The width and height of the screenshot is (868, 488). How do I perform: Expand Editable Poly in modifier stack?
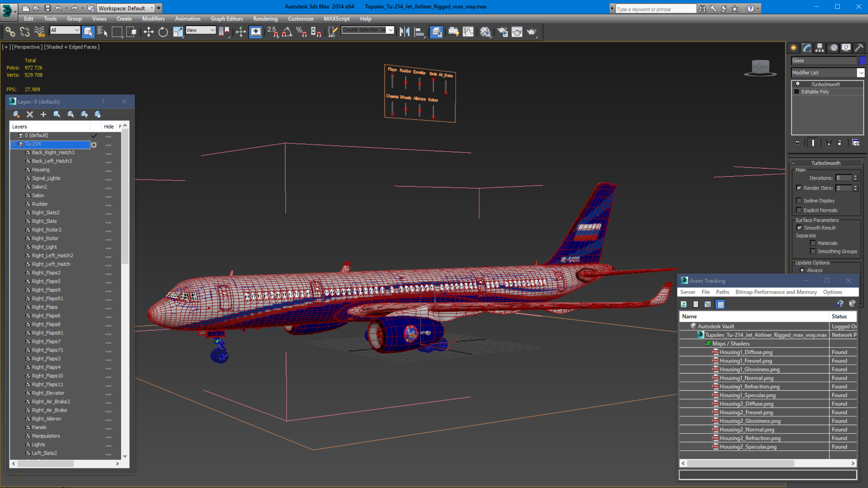[x=797, y=92]
